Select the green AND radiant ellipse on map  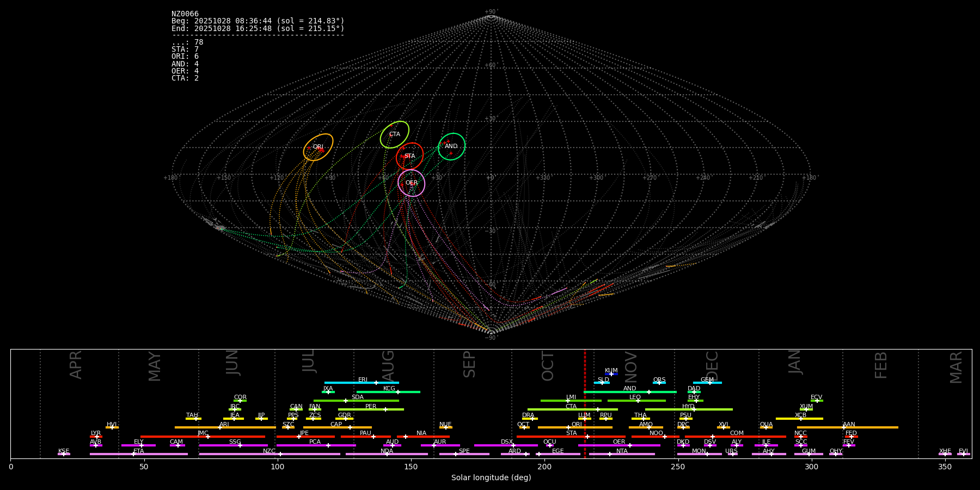tap(451, 146)
